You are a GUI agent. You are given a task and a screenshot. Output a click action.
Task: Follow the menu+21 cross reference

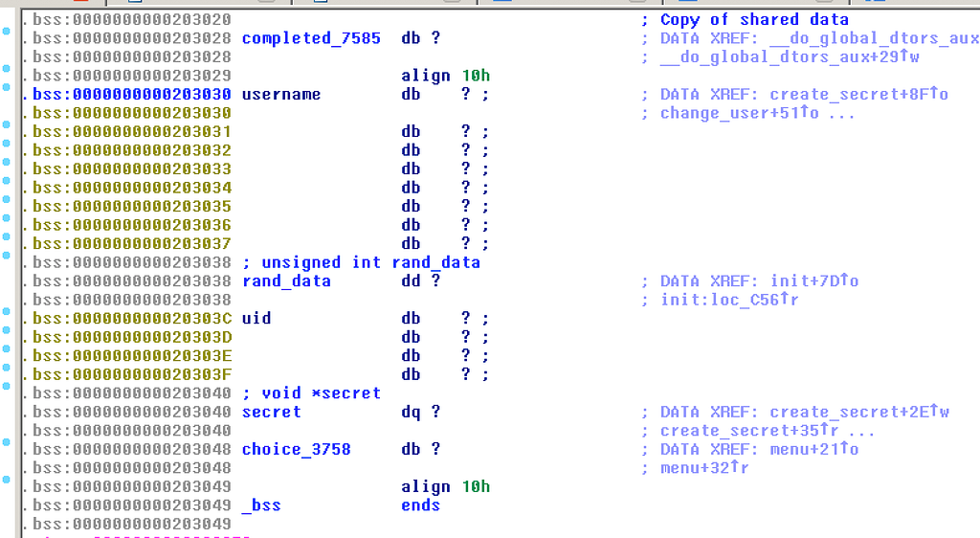pos(814,449)
